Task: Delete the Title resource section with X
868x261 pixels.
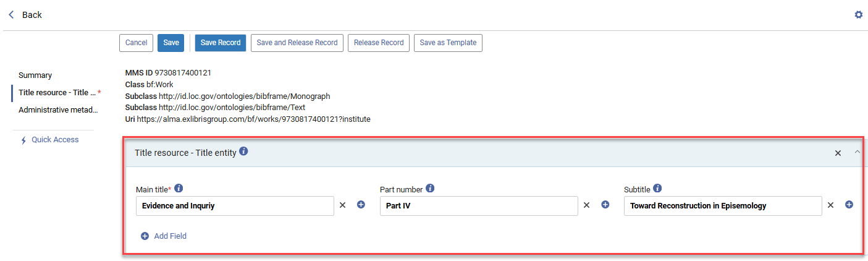Action: (x=838, y=153)
